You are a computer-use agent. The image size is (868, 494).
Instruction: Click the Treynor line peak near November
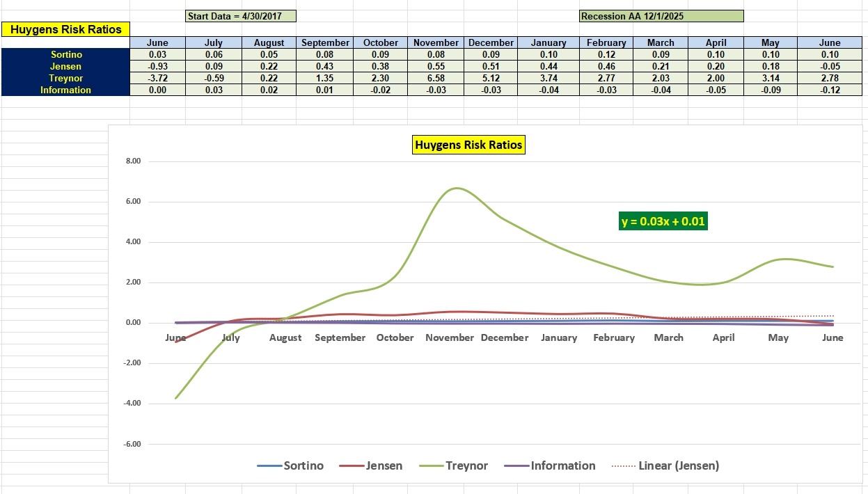coord(455,189)
